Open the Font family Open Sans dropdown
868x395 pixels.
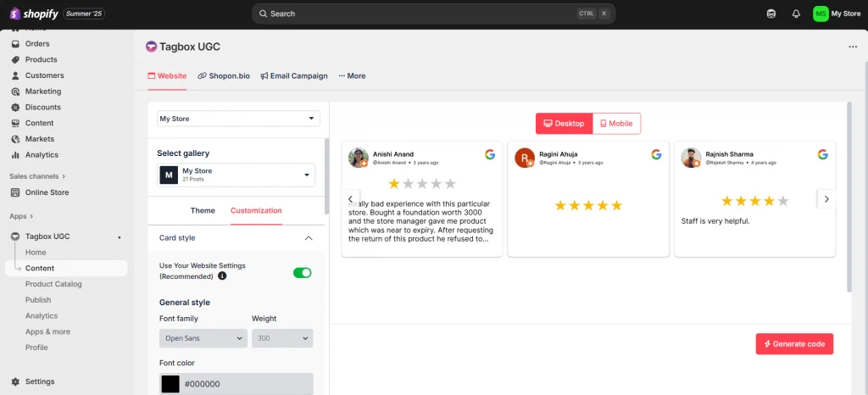(203, 338)
